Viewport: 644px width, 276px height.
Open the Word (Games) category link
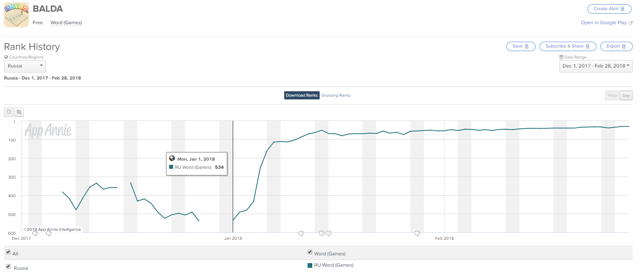tap(66, 23)
